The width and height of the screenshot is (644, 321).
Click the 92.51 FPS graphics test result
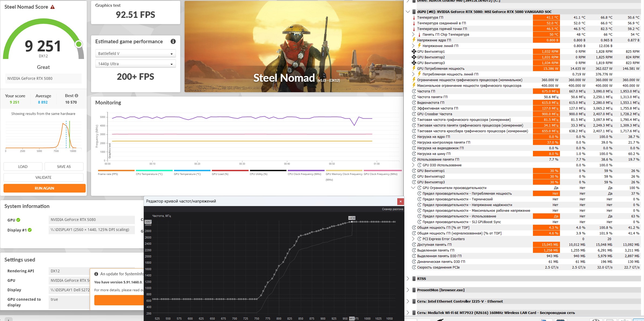point(135,15)
